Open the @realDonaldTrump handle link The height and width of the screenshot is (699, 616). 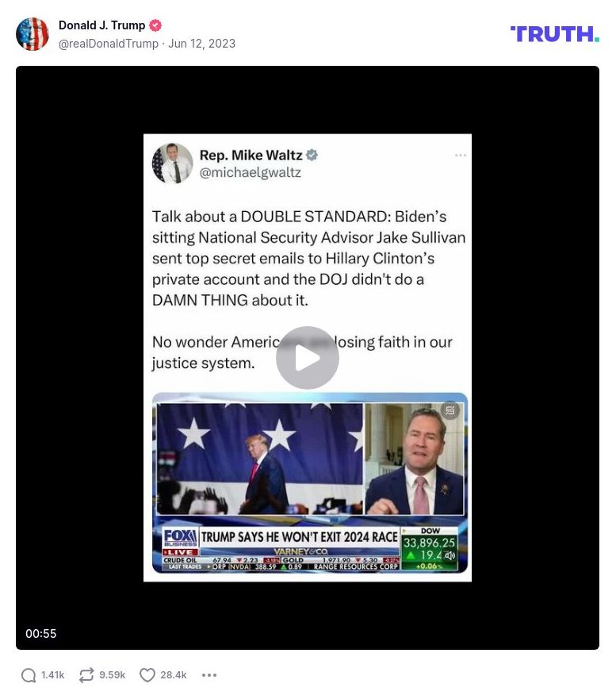coord(109,44)
